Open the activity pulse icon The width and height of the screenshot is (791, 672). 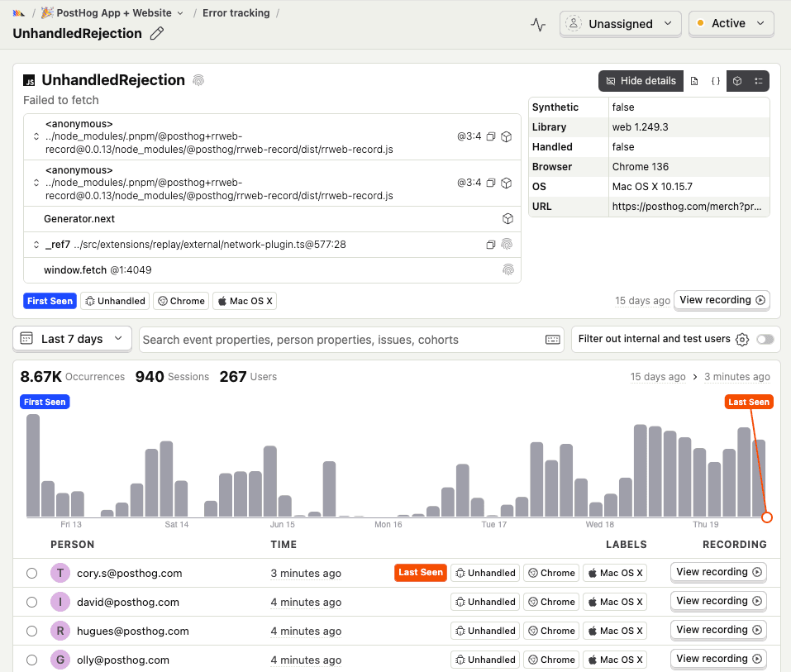(x=538, y=24)
